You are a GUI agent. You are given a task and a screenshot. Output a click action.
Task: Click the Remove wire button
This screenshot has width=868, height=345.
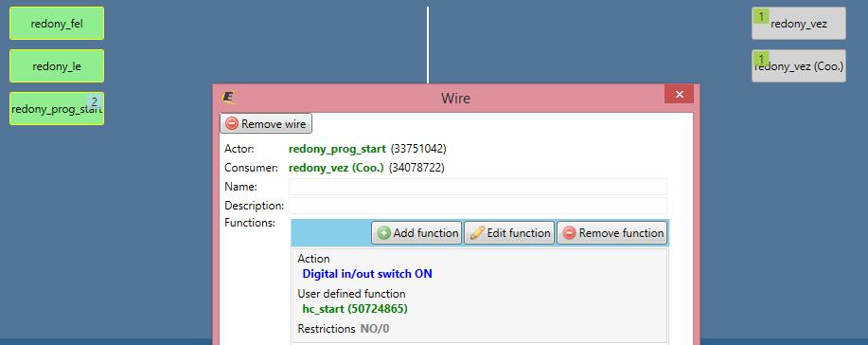point(266,124)
